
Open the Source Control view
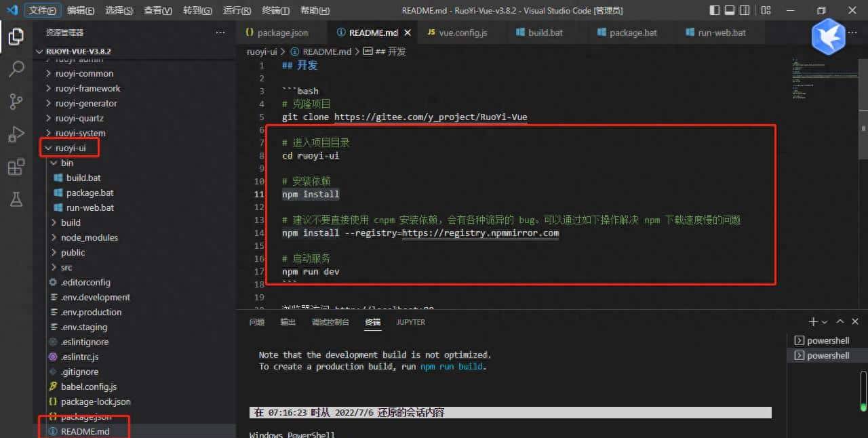(16, 102)
